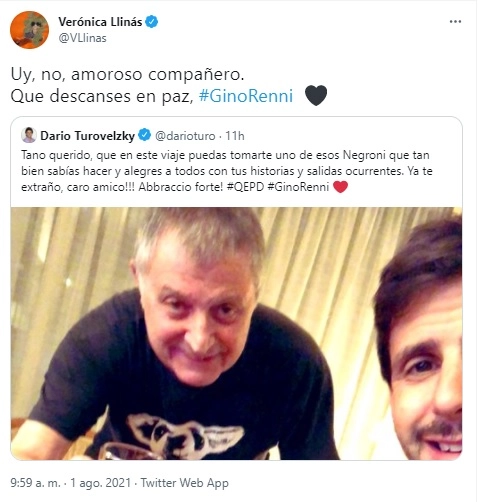This screenshot has height=502, width=478.
Task: Click the blue verified badge beside Verónica Llinás
Action: pyautogui.click(x=152, y=22)
